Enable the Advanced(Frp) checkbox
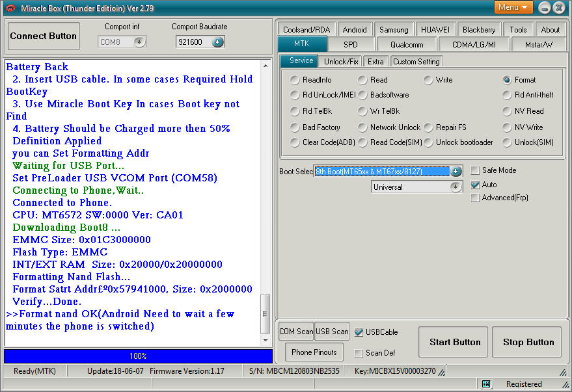The height and width of the screenshot is (392, 572). point(475,198)
